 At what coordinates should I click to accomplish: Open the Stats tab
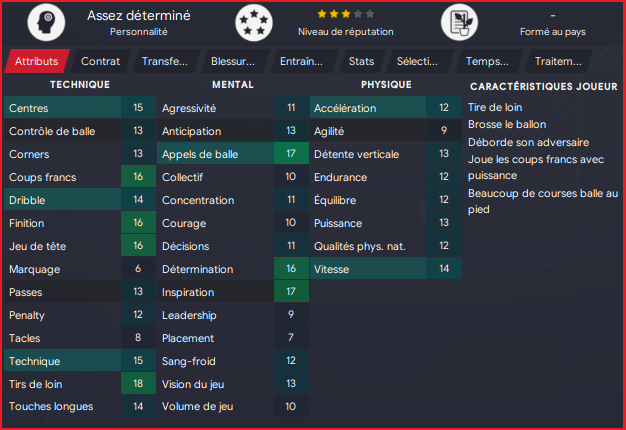click(x=361, y=61)
